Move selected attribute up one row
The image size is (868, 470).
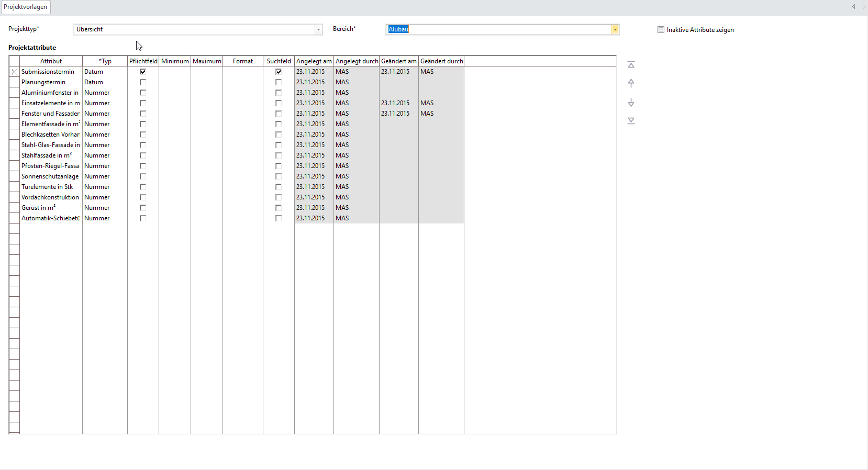coord(631,83)
